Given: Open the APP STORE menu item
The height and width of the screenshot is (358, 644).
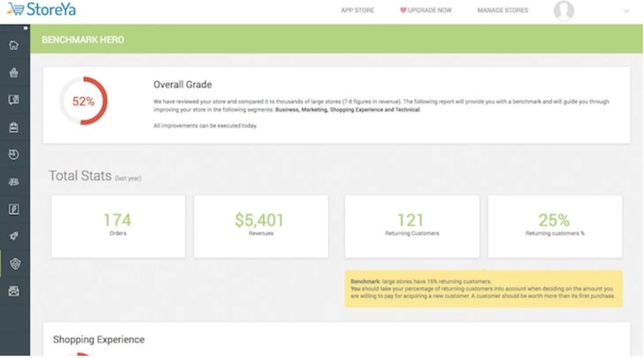Looking at the screenshot, I should (357, 11).
